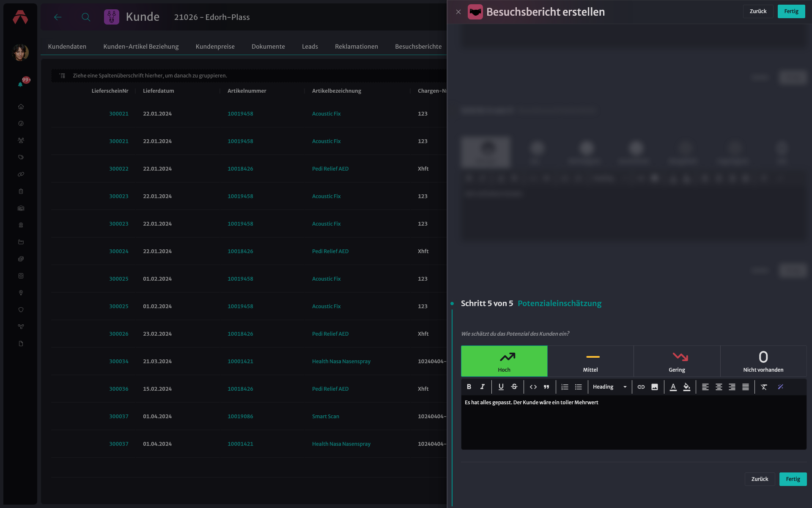Click into the potential comment text area

[x=634, y=422]
